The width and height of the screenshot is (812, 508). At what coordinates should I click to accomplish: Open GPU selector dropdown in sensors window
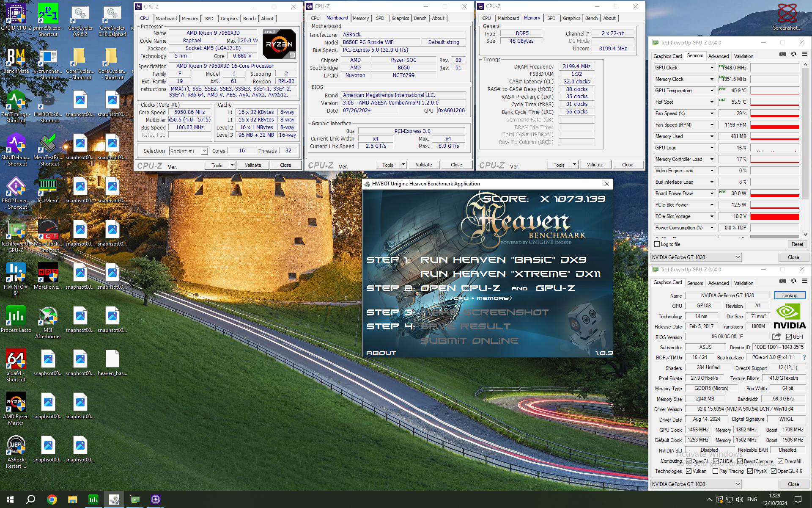[x=696, y=257]
